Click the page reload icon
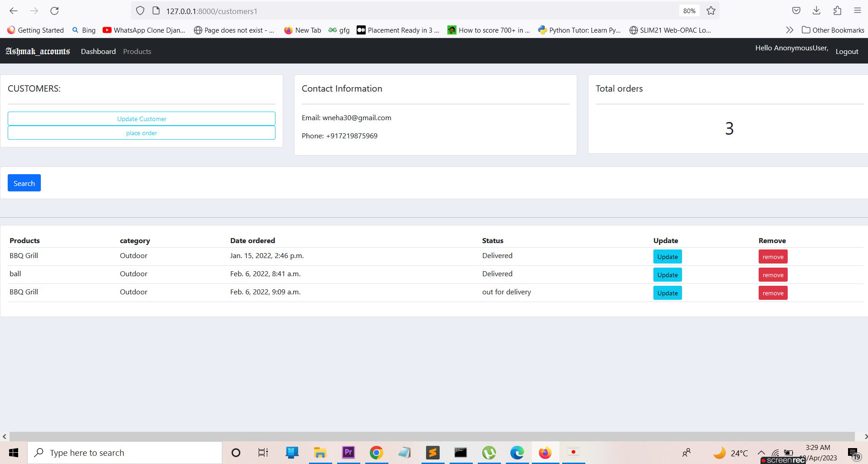The height and width of the screenshot is (464, 868). [x=54, y=11]
